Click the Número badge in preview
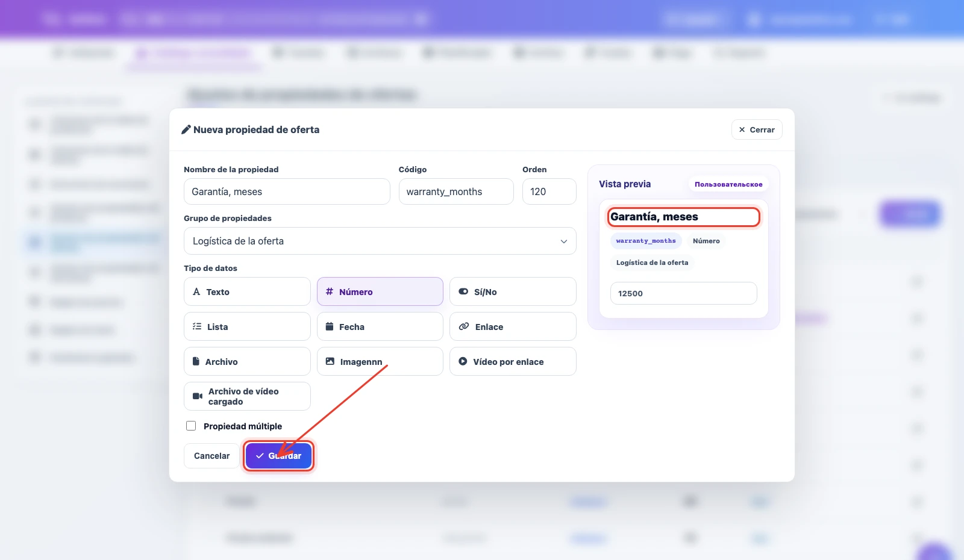964x560 pixels. point(706,241)
